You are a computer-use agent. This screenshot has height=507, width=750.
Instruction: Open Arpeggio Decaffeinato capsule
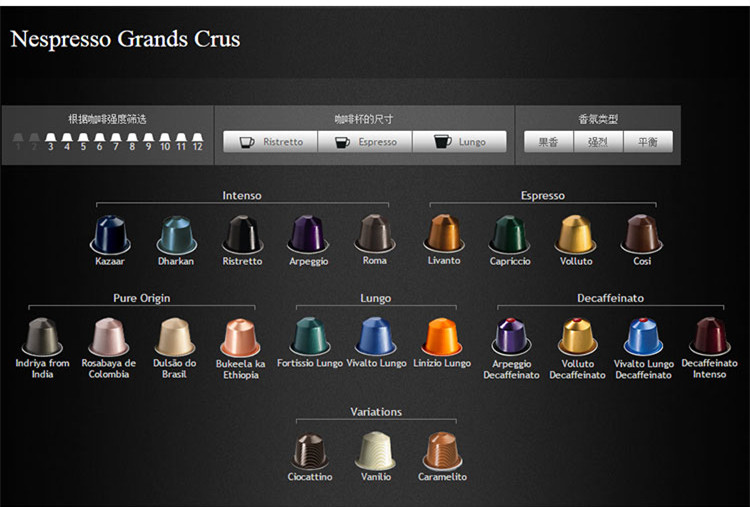[x=511, y=337]
